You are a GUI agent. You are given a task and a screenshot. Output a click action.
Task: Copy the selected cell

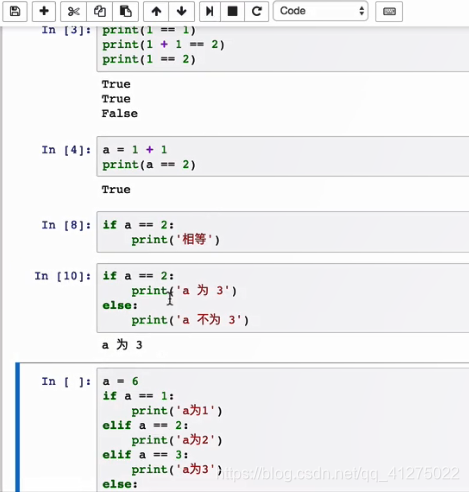(99, 11)
